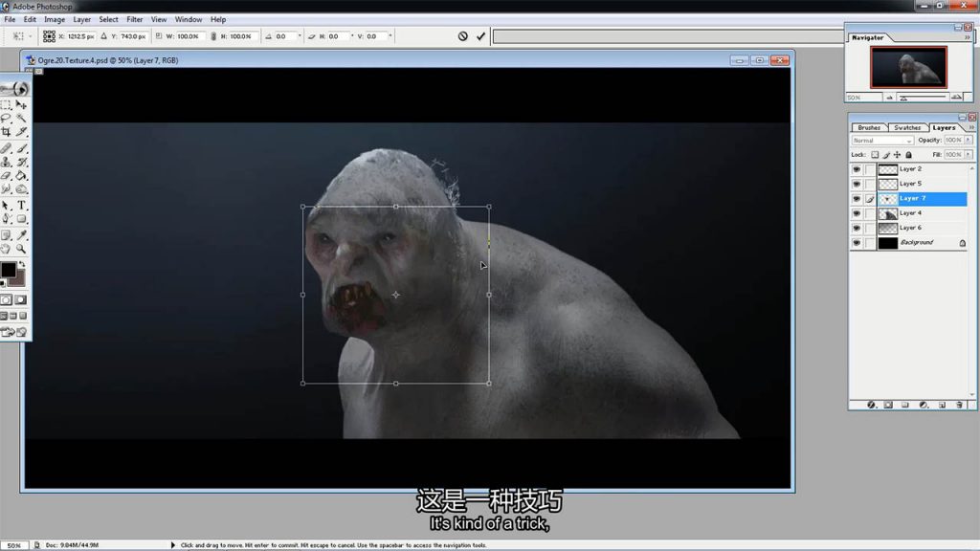
Task: Add a layer mask
Action: pyautogui.click(x=888, y=405)
